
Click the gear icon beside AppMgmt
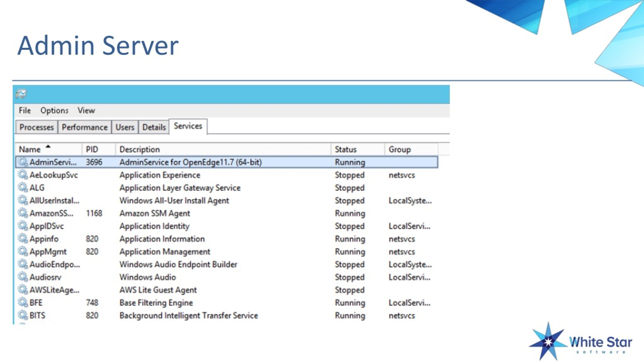23,251
